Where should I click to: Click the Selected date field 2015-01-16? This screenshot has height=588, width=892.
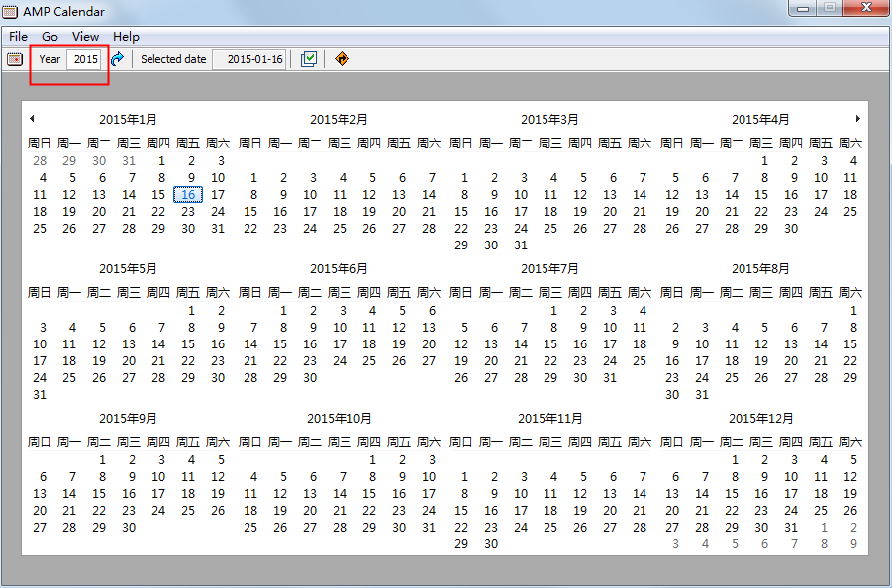(249, 59)
